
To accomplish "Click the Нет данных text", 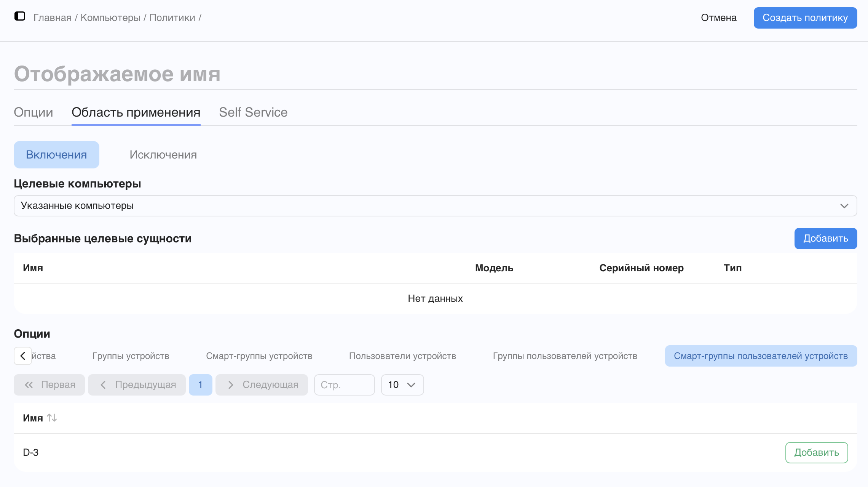I will click(435, 298).
